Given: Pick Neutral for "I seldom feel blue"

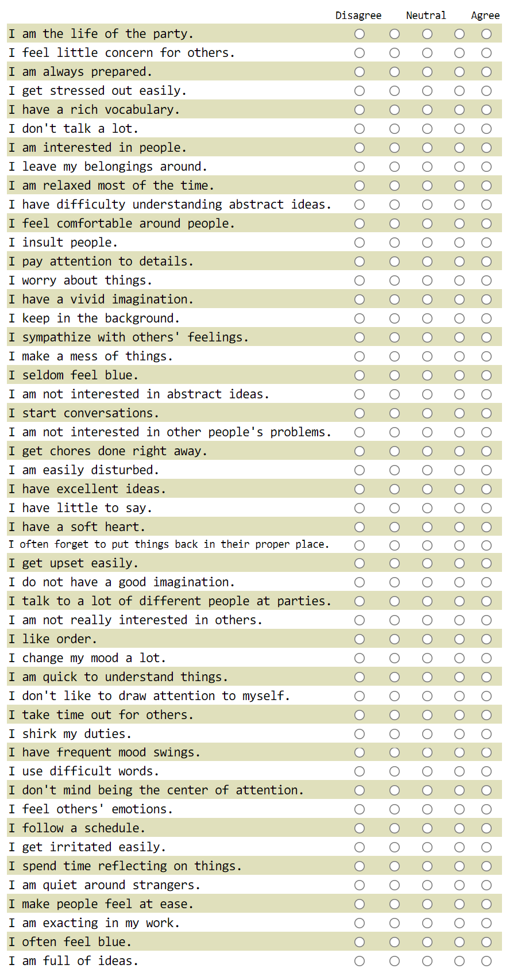Looking at the screenshot, I should (427, 375).
